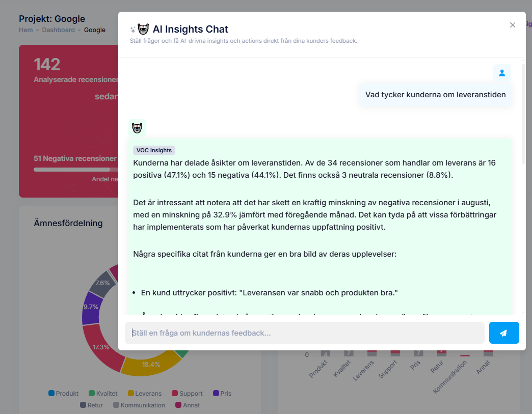Click the blue user avatar icon above the question

tap(502, 73)
